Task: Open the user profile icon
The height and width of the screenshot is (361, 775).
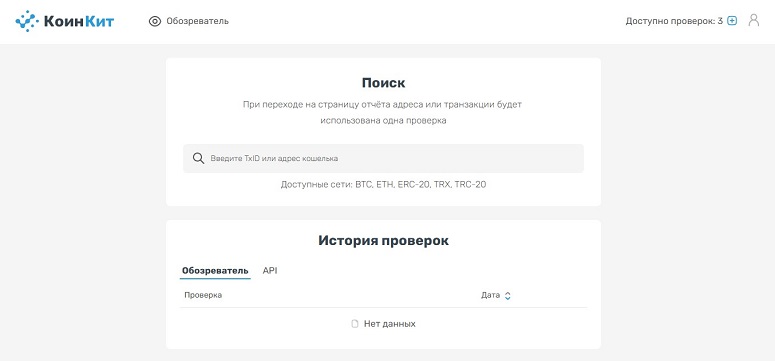Action: pyautogui.click(x=754, y=20)
